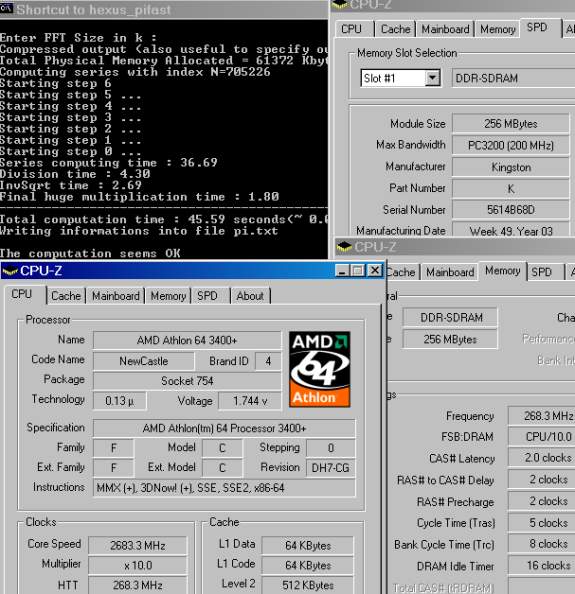Screen dimensions: 575x594
Task: Click the CAS# Latency '2.0 clocks' value
Action: pos(542,458)
